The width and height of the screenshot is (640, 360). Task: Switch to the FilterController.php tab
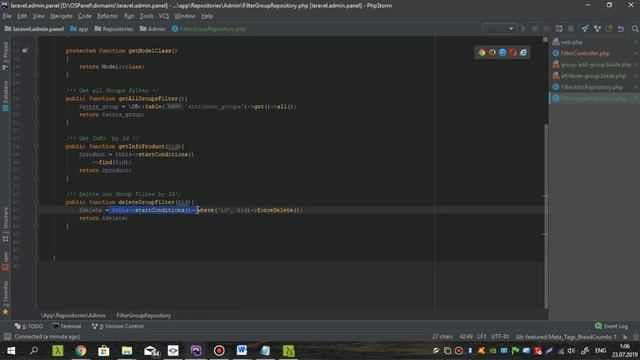tap(584, 53)
